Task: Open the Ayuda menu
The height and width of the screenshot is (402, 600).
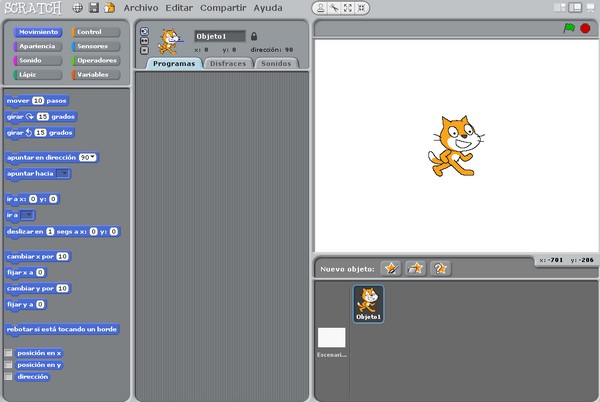Action: click(x=268, y=8)
